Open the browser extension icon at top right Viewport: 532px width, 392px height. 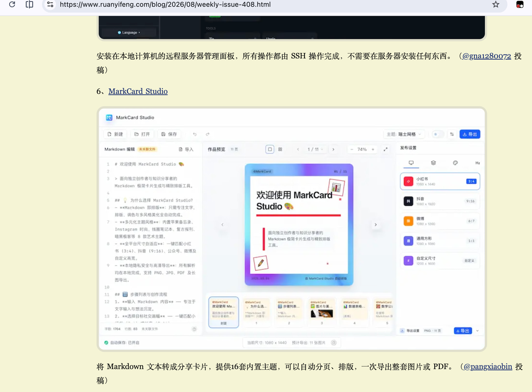click(x=520, y=4)
